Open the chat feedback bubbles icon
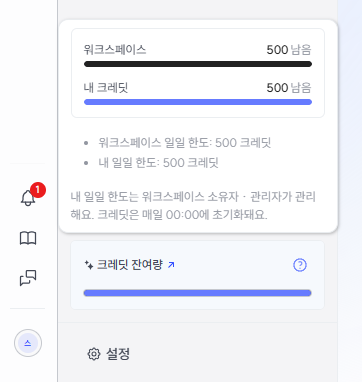Viewport: 362px width, 382px height. pos(28,278)
